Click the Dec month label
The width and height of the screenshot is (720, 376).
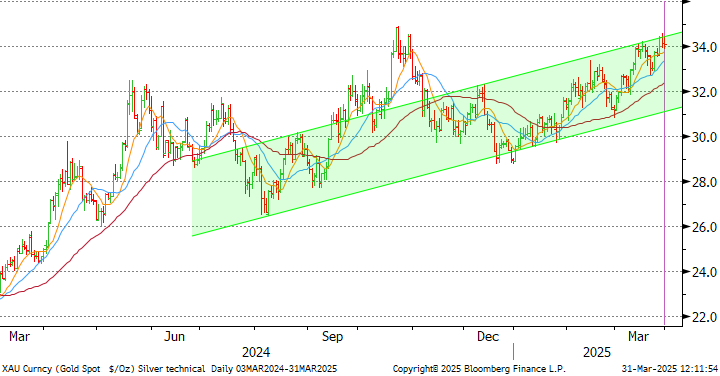(x=488, y=337)
